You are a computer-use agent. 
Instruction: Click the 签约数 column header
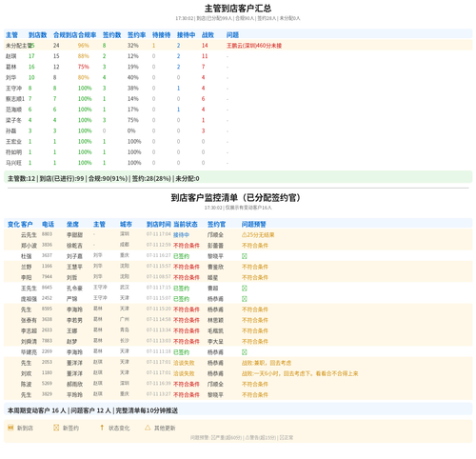(112, 35)
